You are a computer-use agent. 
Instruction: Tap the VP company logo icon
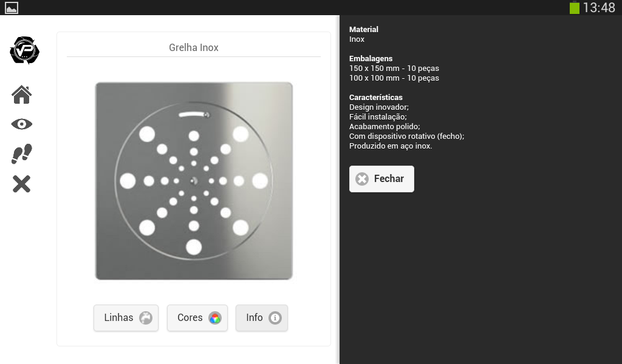click(24, 50)
